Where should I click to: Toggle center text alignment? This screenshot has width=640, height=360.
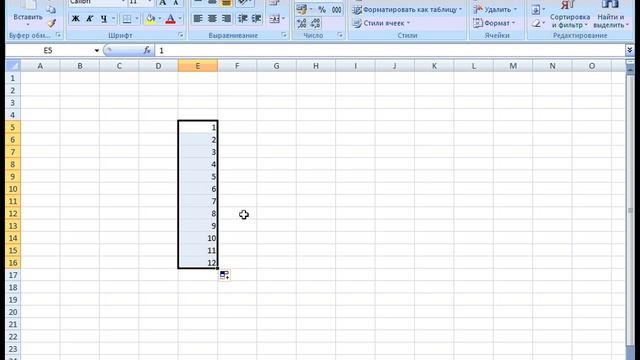[212, 19]
